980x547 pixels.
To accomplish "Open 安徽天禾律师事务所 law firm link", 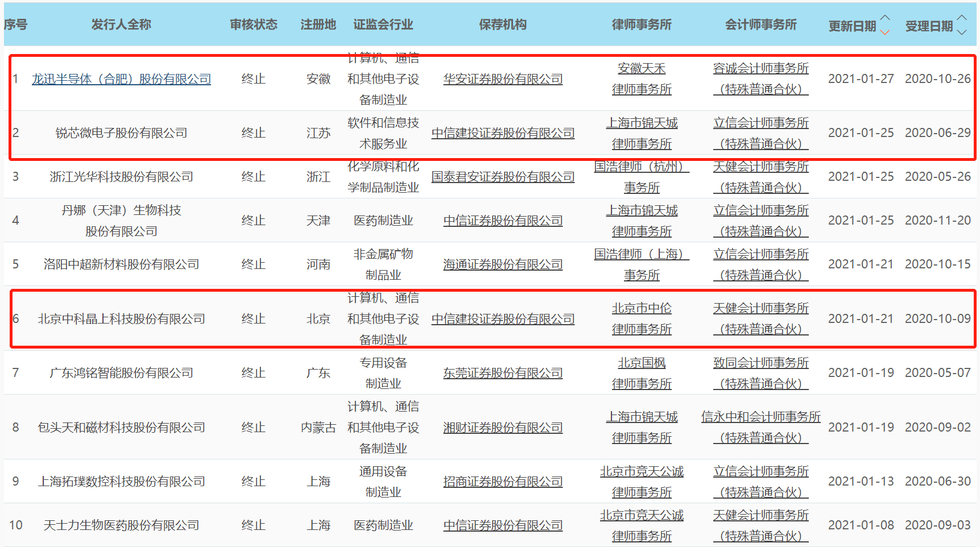I will (642, 79).
